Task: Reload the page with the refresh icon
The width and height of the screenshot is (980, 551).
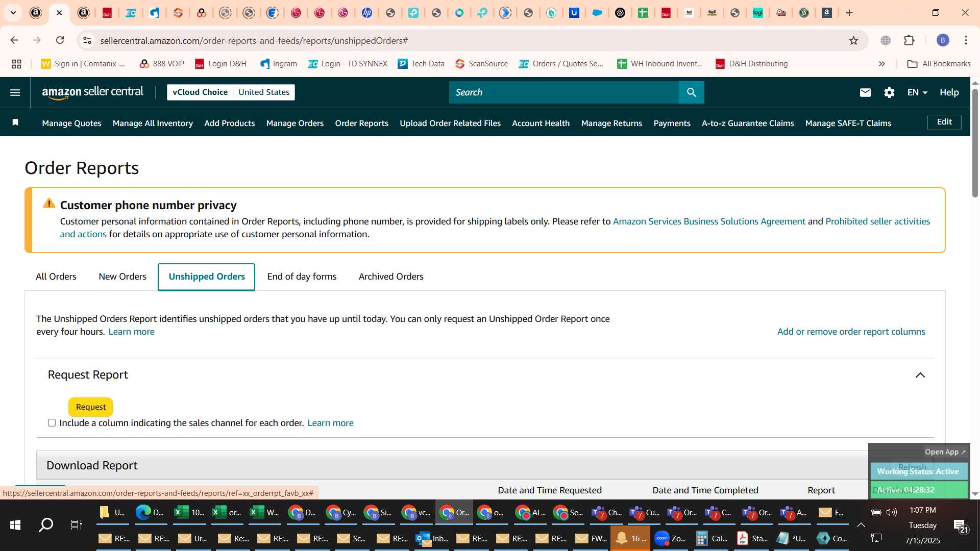Action: (x=60, y=40)
